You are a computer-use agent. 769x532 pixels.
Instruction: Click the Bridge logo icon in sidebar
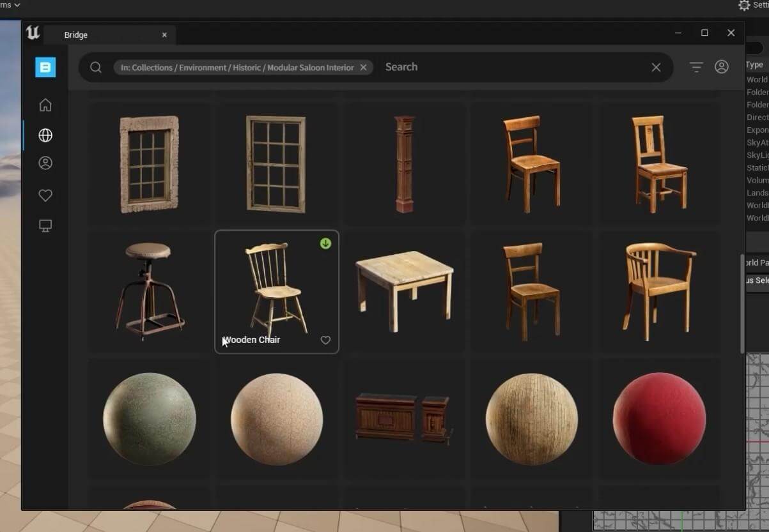(45, 67)
